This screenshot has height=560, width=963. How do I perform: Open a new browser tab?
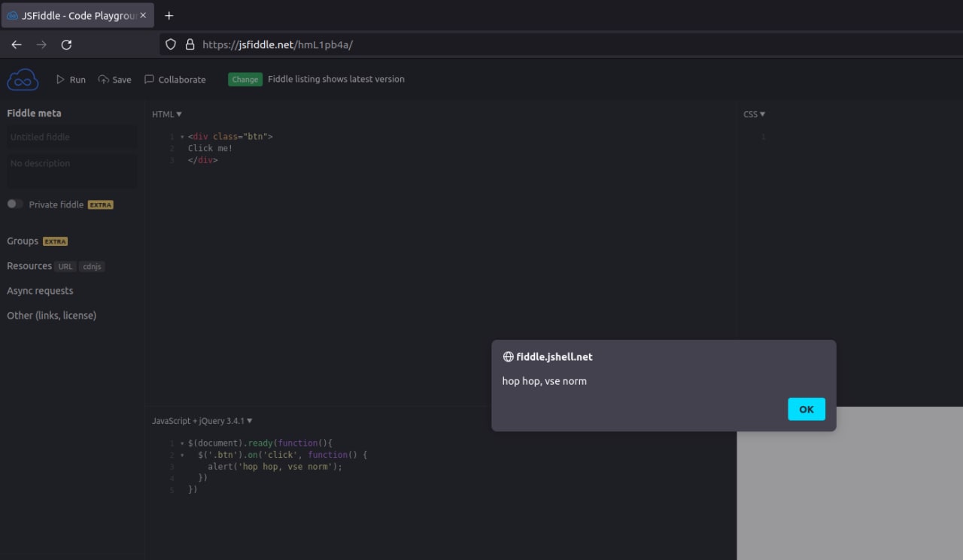(169, 15)
